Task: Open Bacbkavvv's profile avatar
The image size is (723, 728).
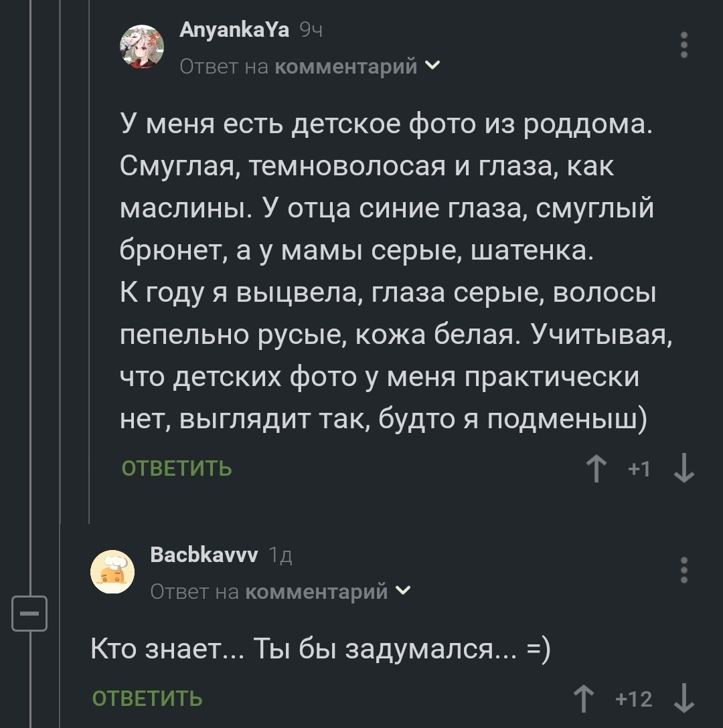Action: point(112,572)
